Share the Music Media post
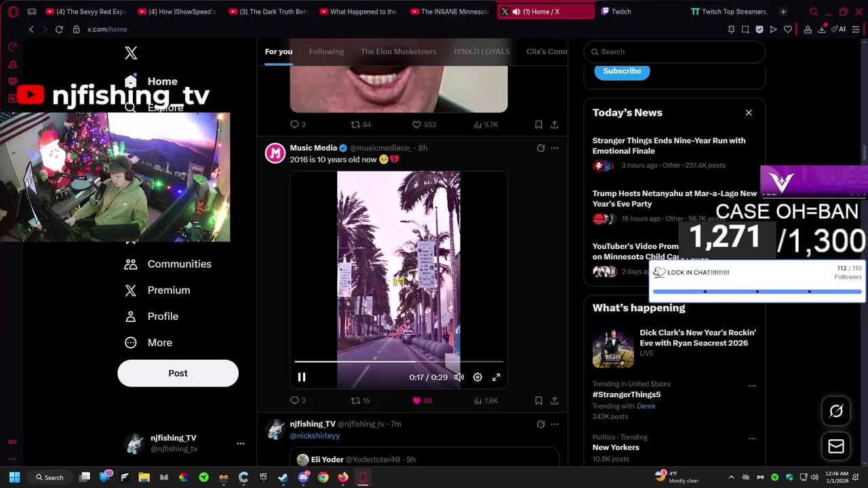Screen dimensions: 868x488 pyautogui.click(x=555, y=401)
